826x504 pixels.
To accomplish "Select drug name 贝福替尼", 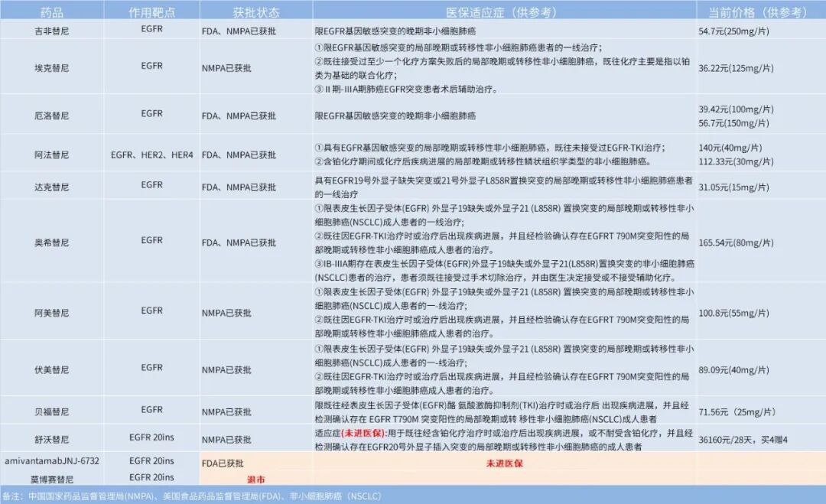I will 52,411.
